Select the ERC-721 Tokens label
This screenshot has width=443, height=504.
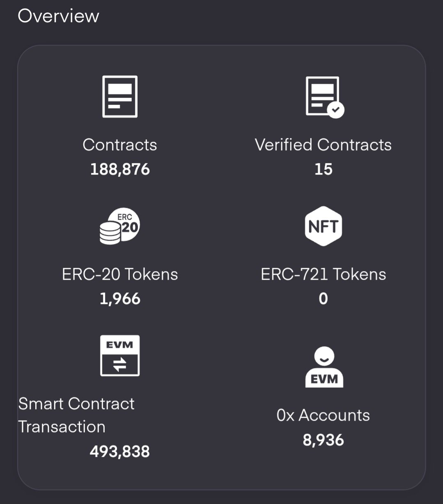pos(323,274)
